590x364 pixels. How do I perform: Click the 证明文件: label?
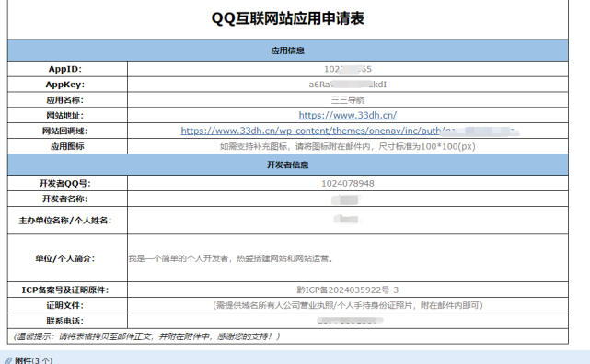point(65,305)
